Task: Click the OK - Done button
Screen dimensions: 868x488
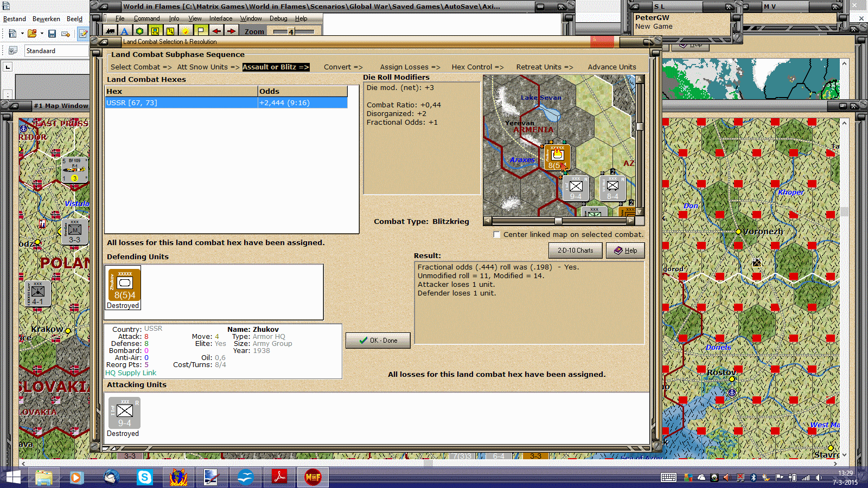Action: pos(378,341)
